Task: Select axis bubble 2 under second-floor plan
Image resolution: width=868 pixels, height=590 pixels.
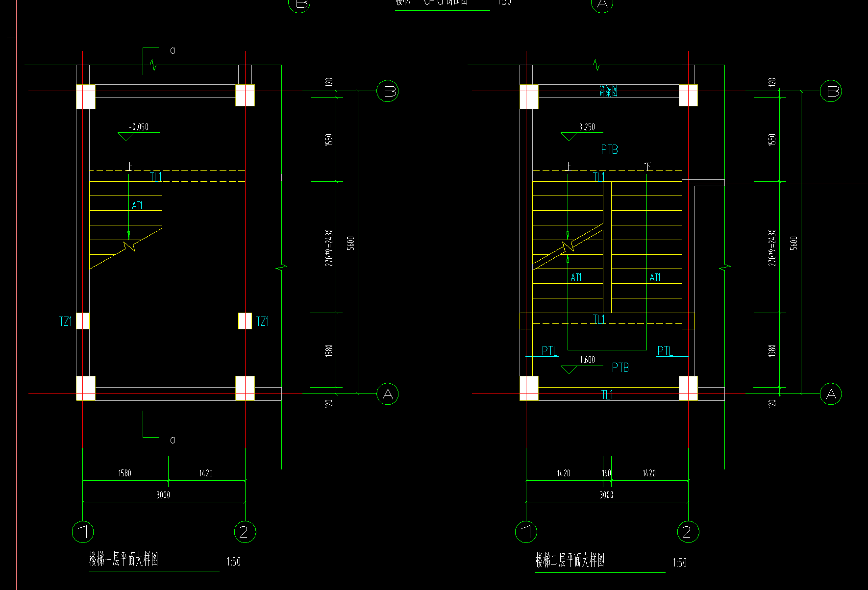Action: click(688, 532)
